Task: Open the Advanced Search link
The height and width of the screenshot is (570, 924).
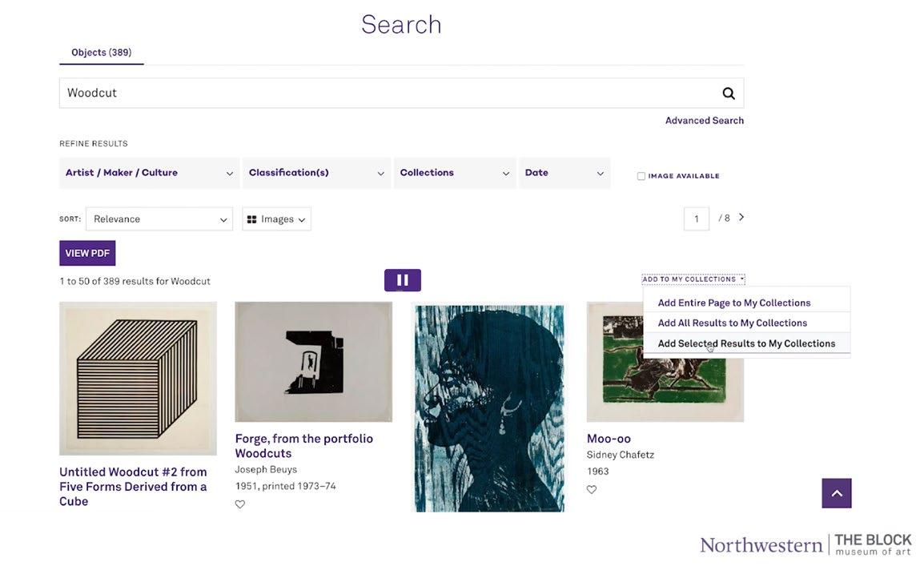Action: (704, 121)
